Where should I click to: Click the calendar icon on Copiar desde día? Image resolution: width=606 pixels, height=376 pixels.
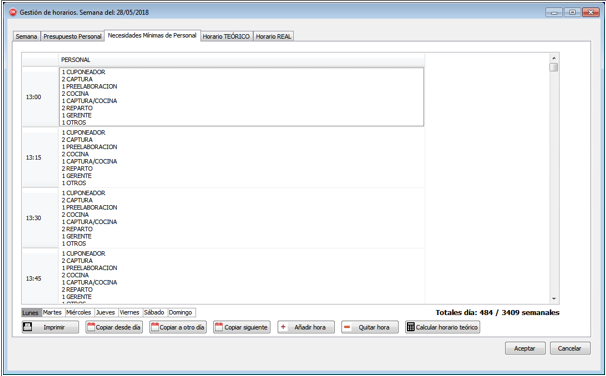(91, 327)
